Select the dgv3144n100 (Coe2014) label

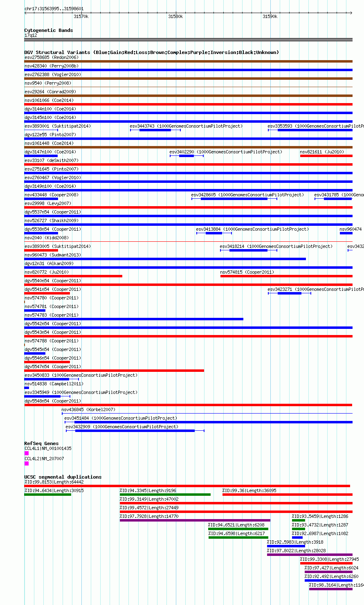50,109
